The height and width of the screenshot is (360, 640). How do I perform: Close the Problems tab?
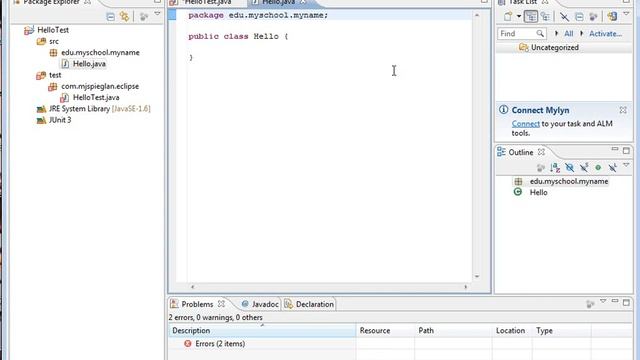[221, 304]
